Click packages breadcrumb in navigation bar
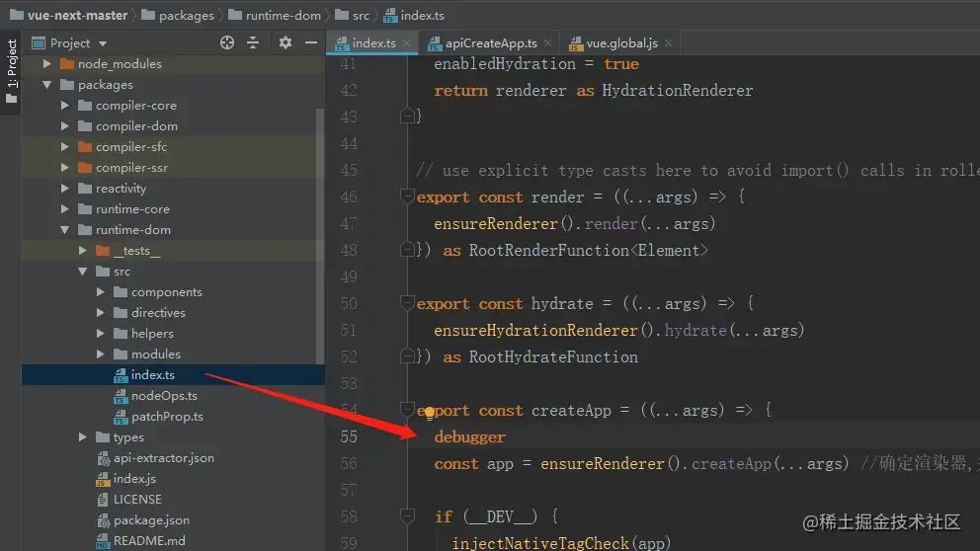Viewport: 980px width, 551px height. (x=178, y=15)
